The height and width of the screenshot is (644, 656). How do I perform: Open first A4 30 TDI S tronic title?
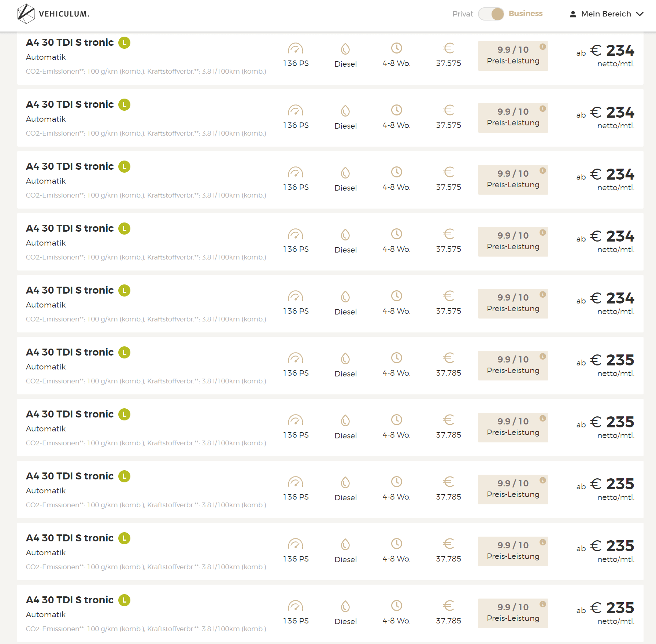pyautogui.click(x=70, y=43)
